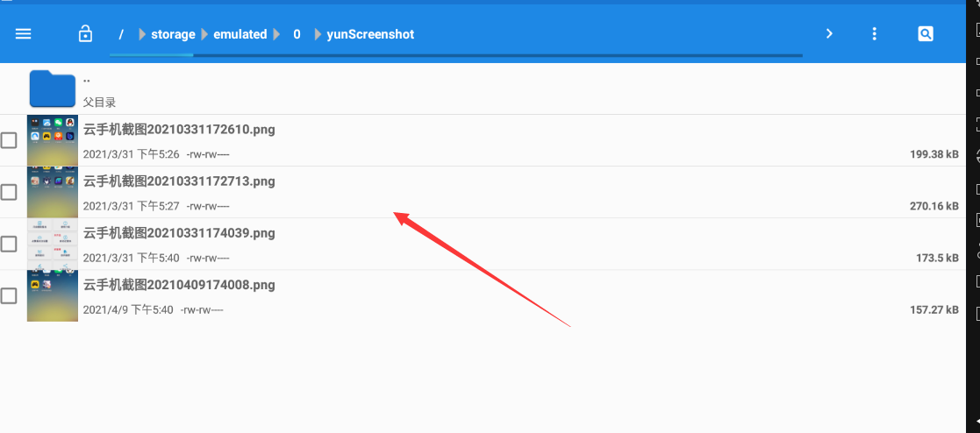Screen dimensions: 980x433
Task: Tick checkbox for file ending 172713.png
Action: click(9, 192)
